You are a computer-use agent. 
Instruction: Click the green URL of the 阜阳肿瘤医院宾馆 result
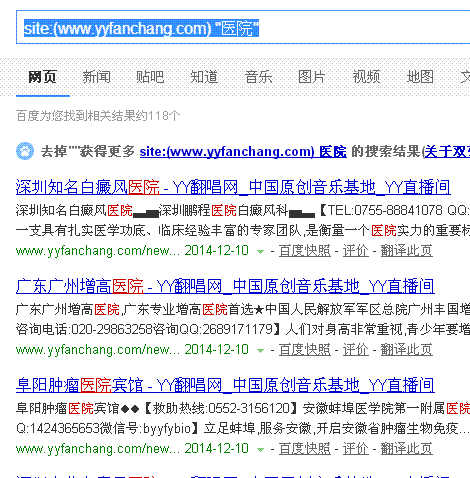click(x=98, y=449)
